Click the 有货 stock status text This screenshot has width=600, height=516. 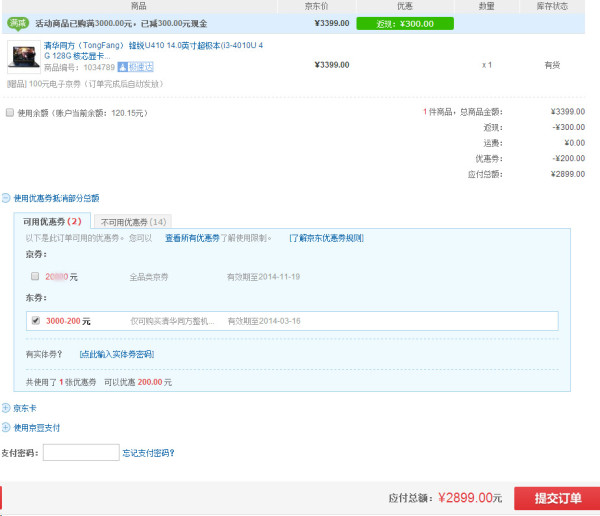(x=552, y=65)
